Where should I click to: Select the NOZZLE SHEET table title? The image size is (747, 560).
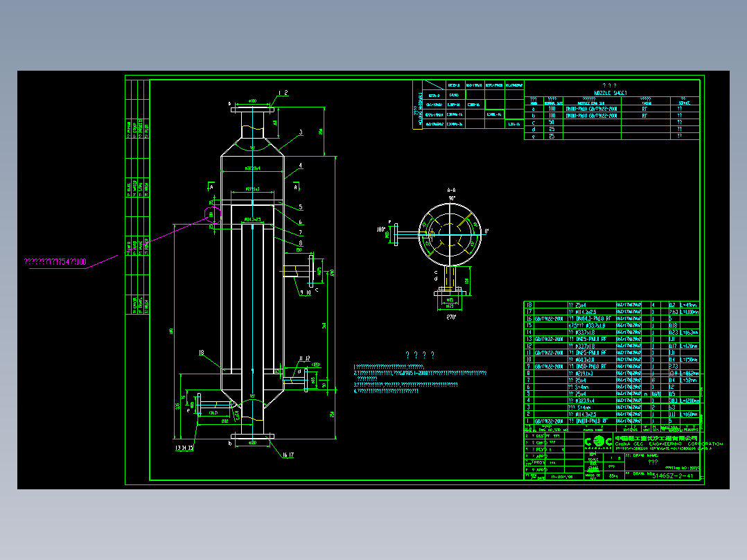(610, 93)
